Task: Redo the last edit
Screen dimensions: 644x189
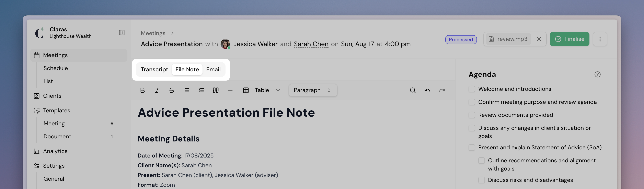Action: coord(442,90)
